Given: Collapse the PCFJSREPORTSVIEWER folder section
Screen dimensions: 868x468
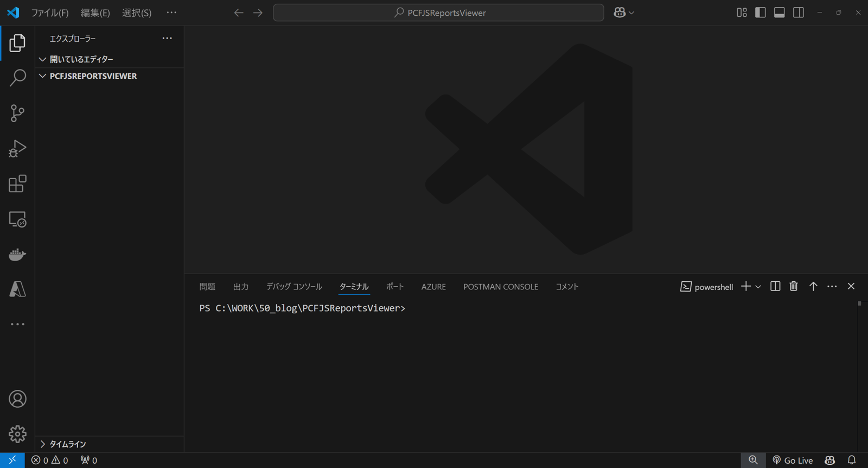Looking at the screenshot, I should [110, 76].
